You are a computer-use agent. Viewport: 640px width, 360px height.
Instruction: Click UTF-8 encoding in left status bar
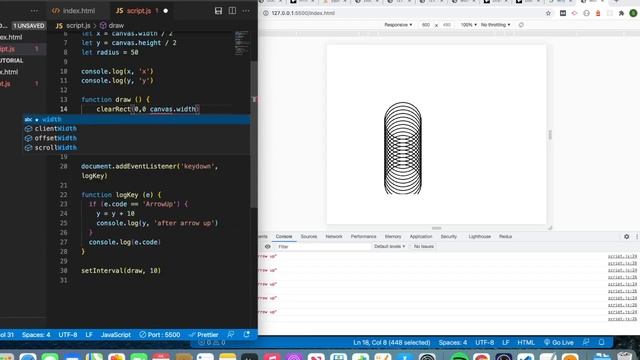click(x=68, y=335)
